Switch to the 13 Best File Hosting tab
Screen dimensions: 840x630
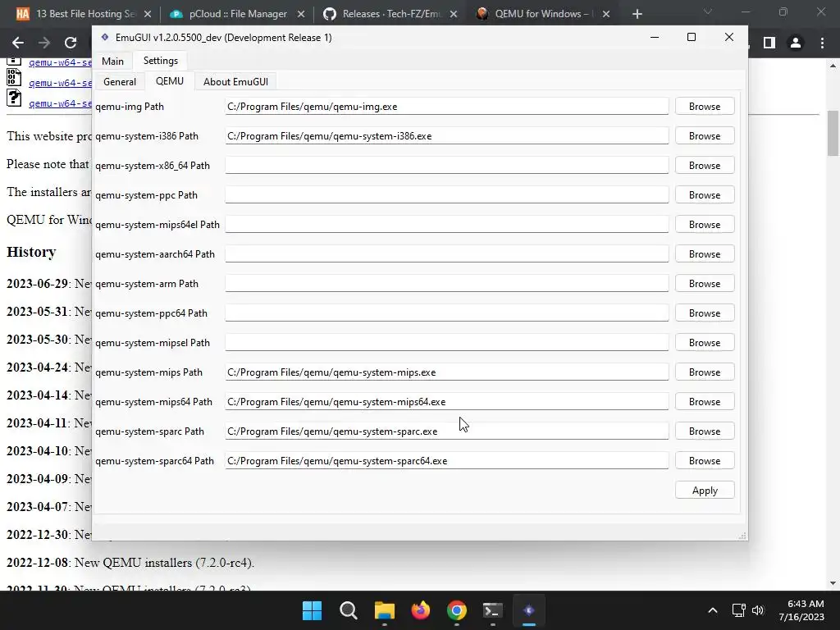coord(83,14)
